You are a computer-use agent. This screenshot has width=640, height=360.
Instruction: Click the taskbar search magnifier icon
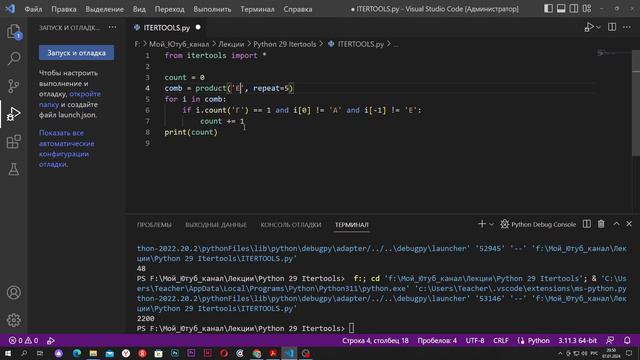click(x=24, y=353)
